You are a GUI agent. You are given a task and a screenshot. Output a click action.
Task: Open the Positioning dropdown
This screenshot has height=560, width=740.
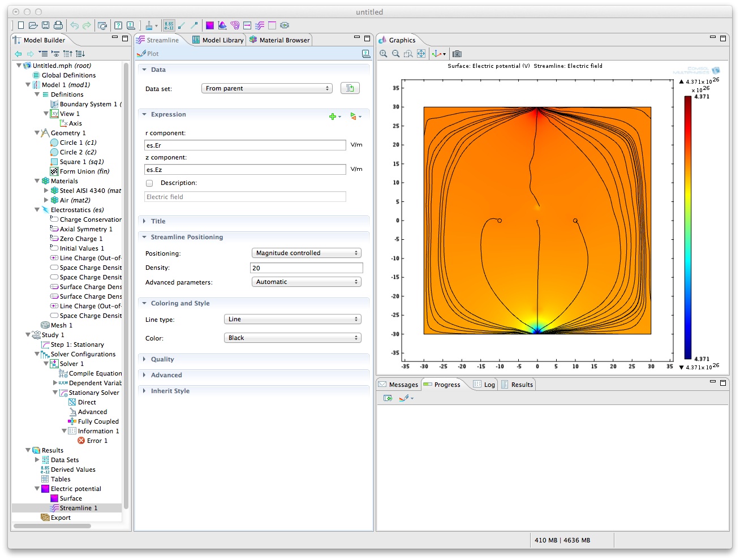click(306, 253)
